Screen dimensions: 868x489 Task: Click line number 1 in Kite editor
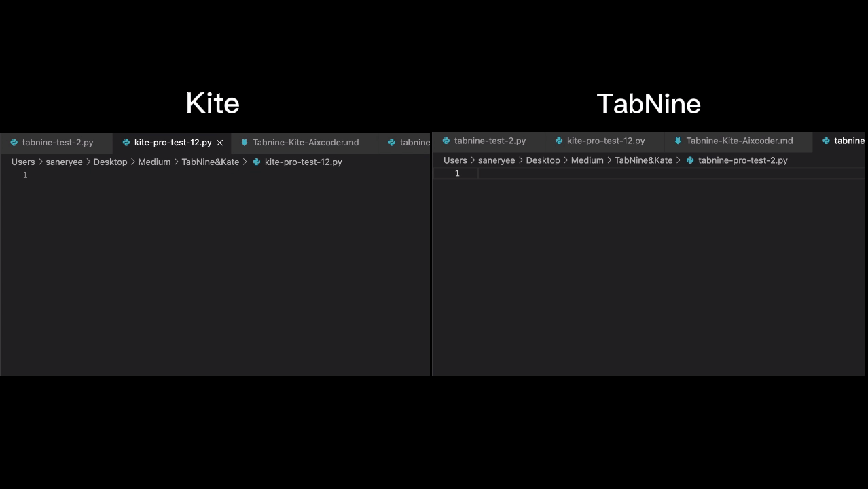point(25,175)
